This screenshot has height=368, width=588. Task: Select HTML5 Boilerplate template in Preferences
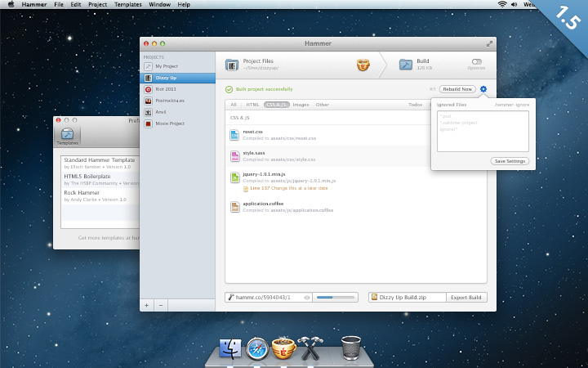100,179
